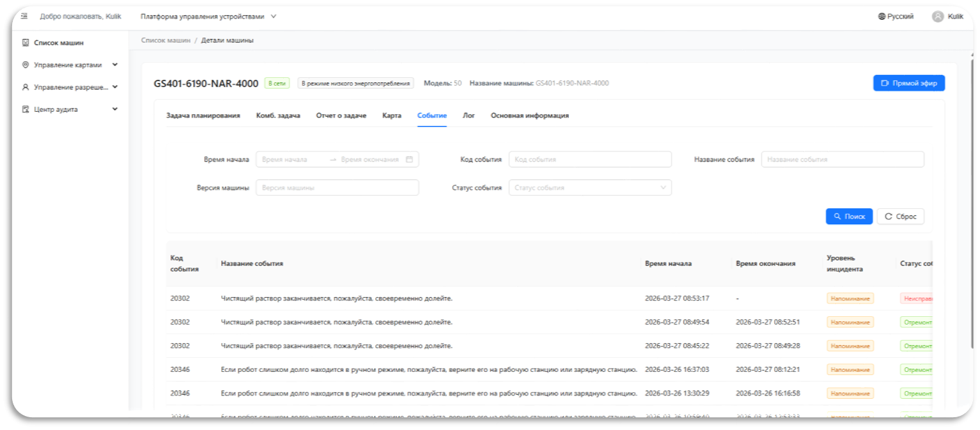Focus the Название события input field
The image size is (980, 430).
843,159
